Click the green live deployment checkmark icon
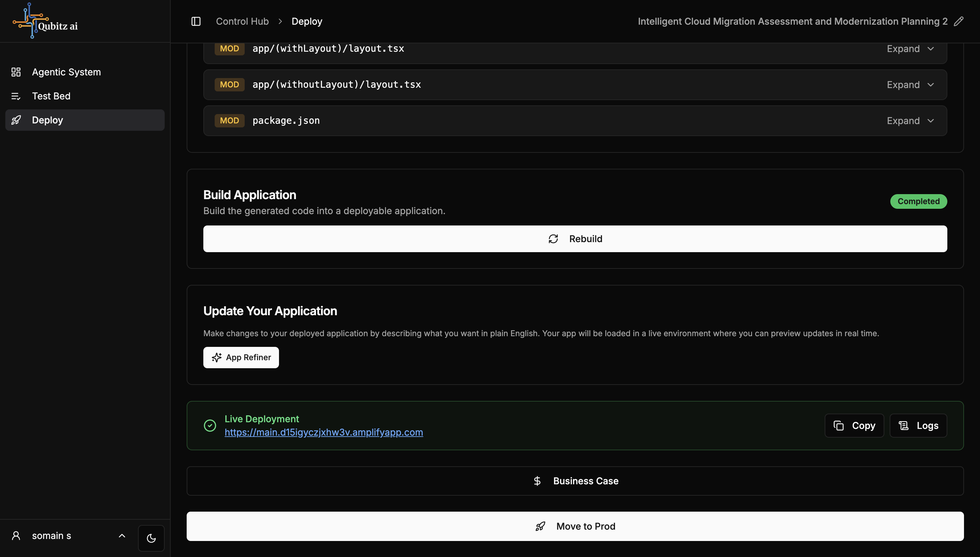 point(210,425)
